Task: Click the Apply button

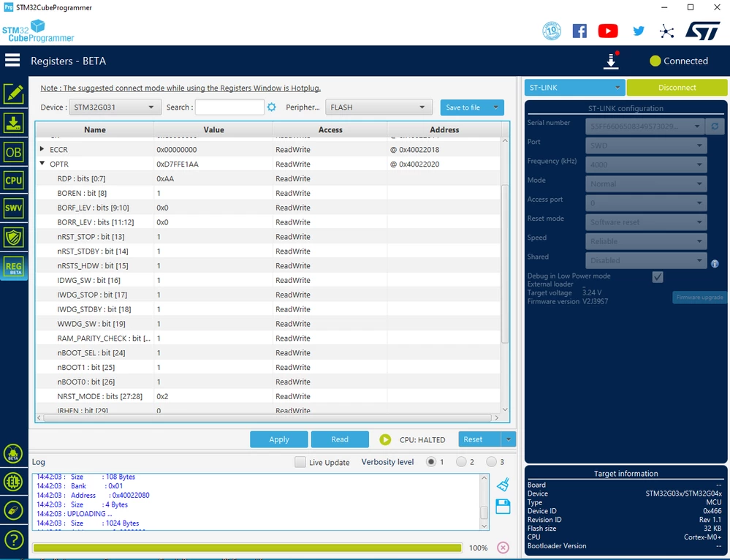Action: point(279,439)
